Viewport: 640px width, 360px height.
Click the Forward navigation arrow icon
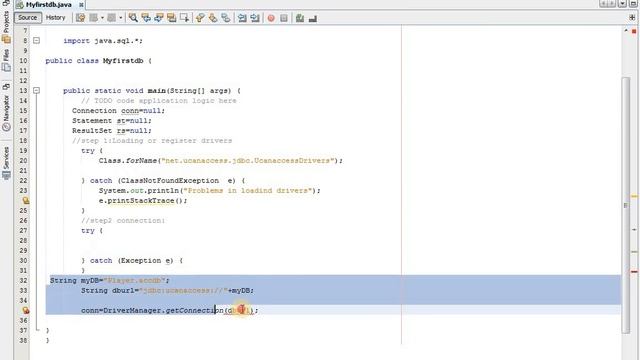111,18
